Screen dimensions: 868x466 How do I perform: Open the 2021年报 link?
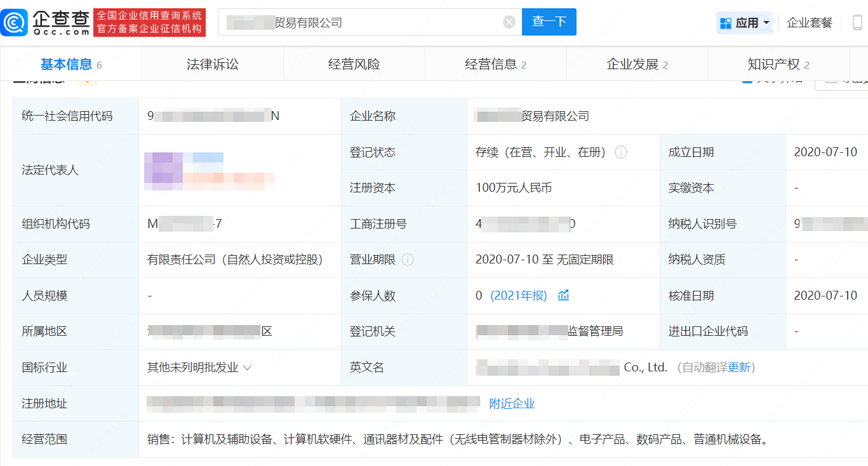(x=519, y=296)
